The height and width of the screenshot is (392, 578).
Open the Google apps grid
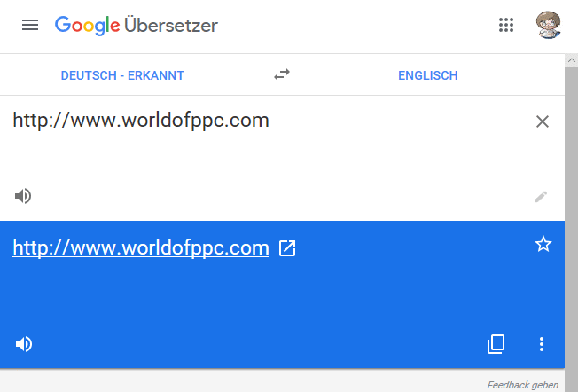pyautogui.click(x=506, y=25)
